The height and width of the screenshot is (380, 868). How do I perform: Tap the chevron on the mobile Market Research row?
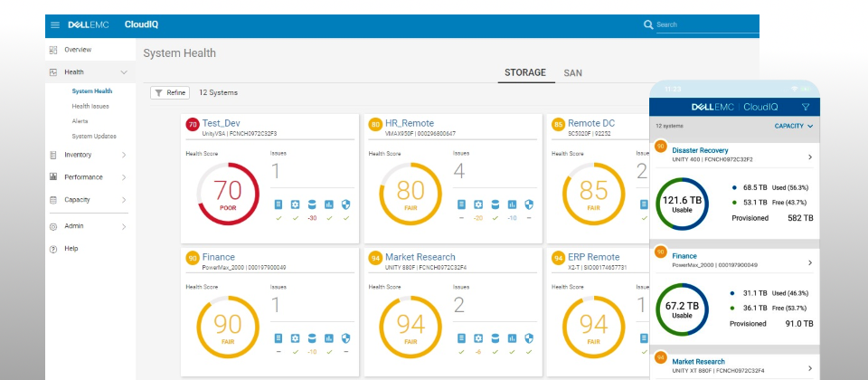click(x=810, y=368)
